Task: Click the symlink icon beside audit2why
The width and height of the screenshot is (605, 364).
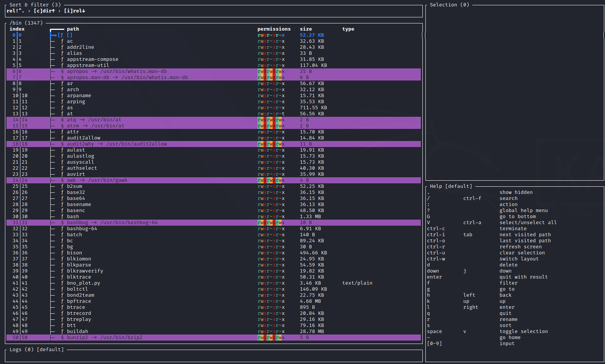Action: tap(62, 144)
